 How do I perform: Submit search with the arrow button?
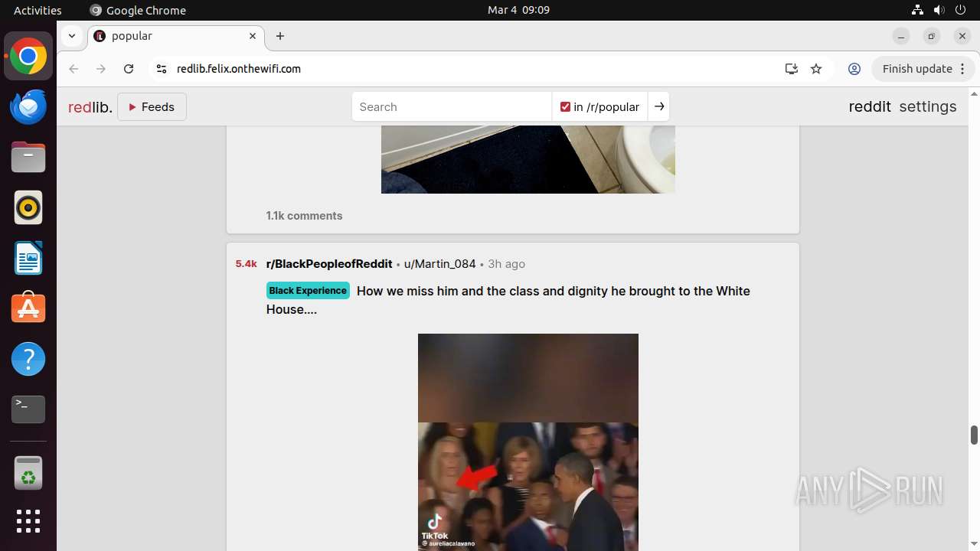click(659, 107)
